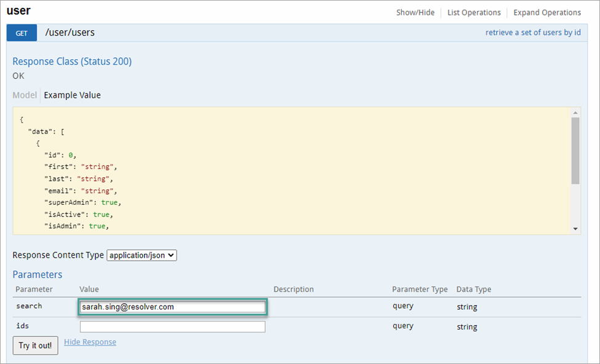The height and width of the screenshot is (364, 600).
Task: Click the scrollbar up arrow in example box
Action: [575, 113]
